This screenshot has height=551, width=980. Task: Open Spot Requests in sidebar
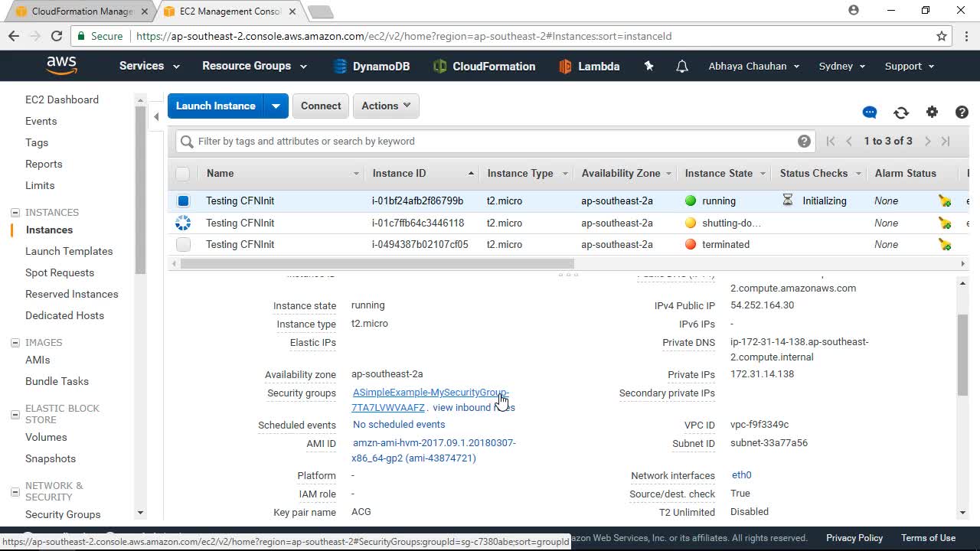coord(60,272)
